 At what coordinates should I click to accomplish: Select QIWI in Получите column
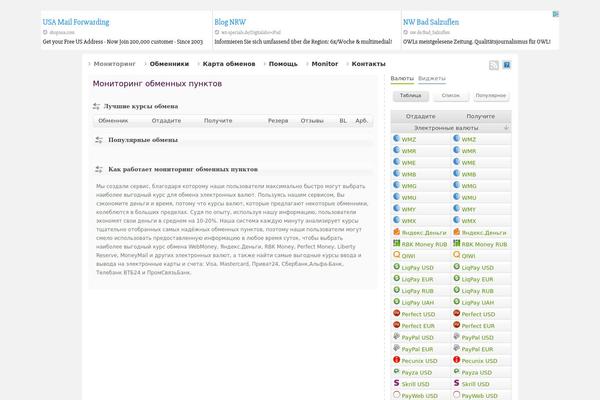click(468, 256)
